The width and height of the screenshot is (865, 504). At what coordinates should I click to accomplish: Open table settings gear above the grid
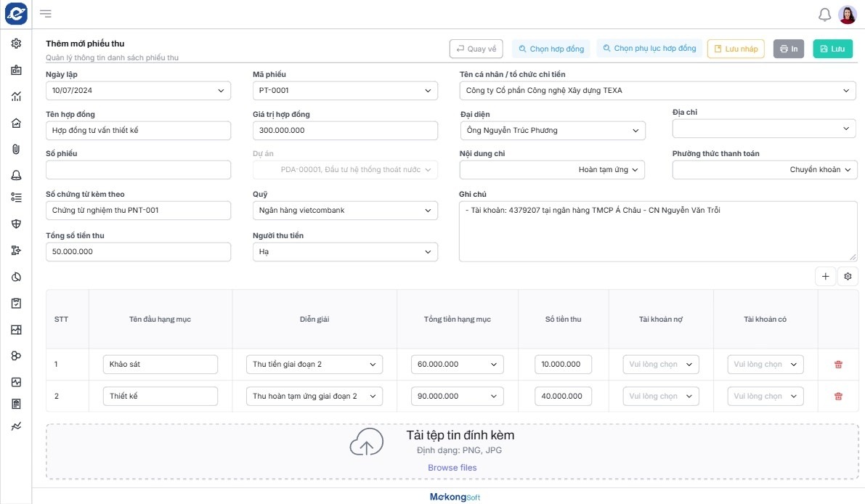click(x=848, y=276)
